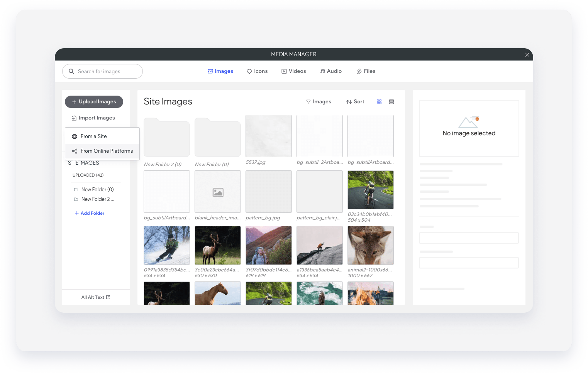Click the Site Images title
588x374 pixels.
[168, 101]
